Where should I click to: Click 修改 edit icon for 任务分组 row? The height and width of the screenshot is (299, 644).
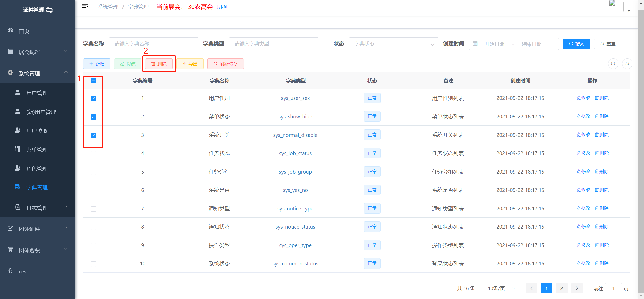[x=578, y=172]
